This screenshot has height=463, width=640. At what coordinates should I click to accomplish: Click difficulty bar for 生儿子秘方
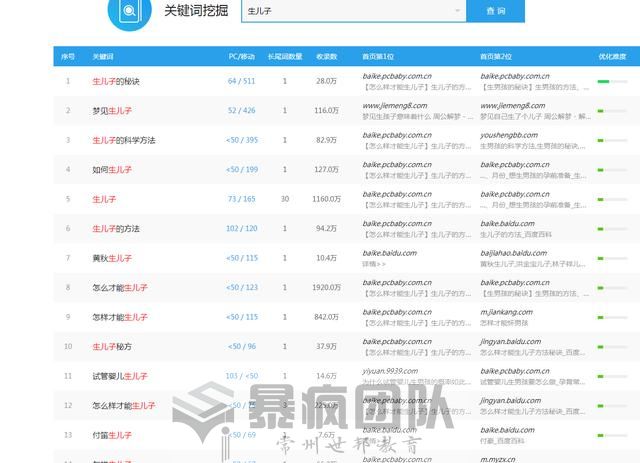pos(612,347)
